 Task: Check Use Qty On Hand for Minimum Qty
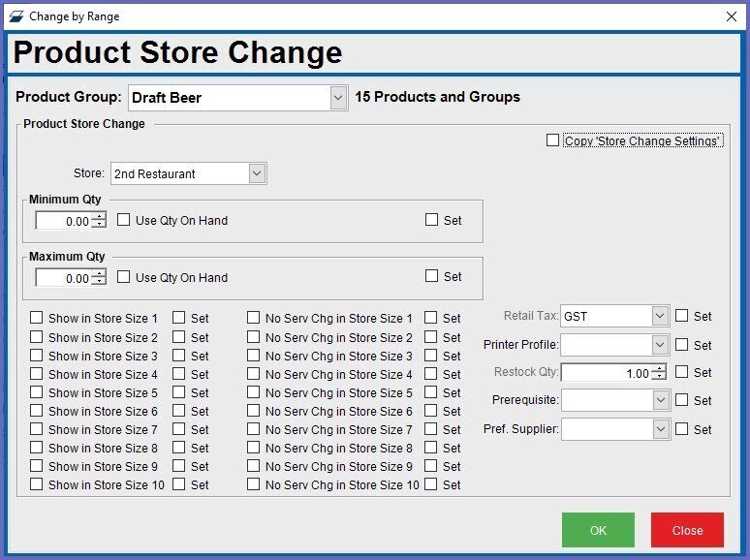[124, 220]
